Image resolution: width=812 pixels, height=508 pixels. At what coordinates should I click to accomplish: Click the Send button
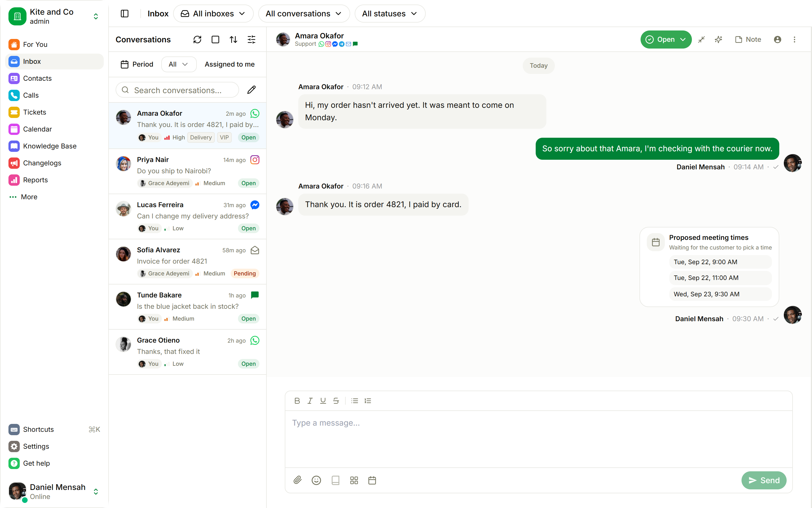(x=764, y=480)
